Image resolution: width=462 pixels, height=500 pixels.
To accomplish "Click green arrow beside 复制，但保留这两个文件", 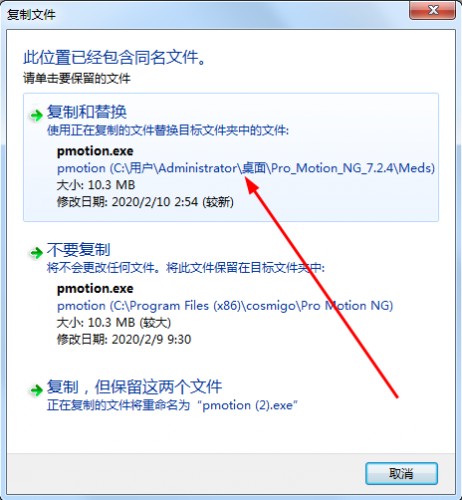I will pyautogui.click(x=36, y=390).
